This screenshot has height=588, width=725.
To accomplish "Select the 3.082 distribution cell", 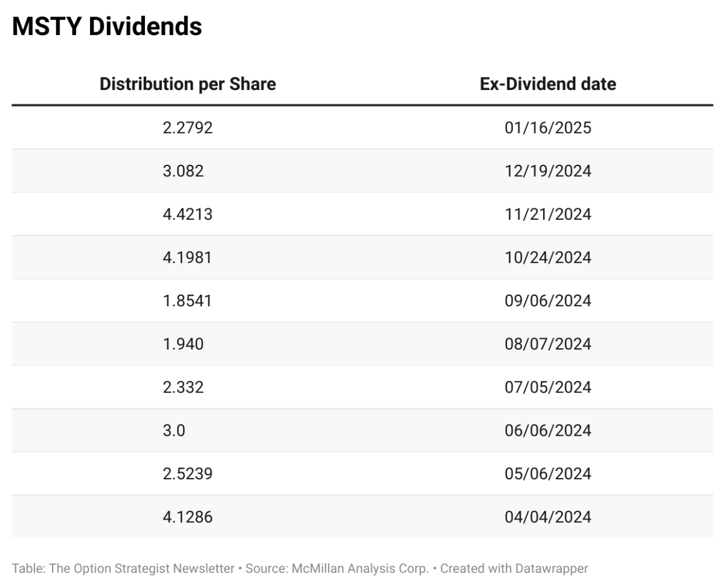I will point(183,171).
